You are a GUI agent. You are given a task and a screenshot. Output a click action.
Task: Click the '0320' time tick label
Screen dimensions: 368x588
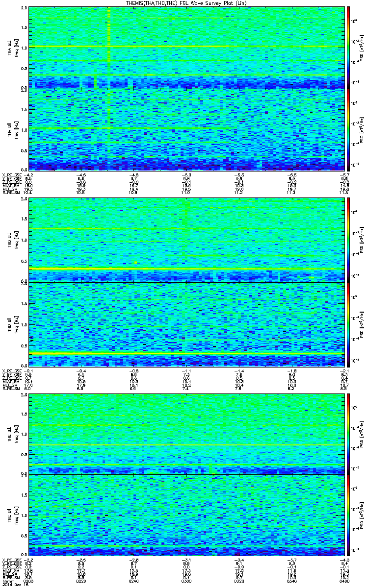pos(238,581)
